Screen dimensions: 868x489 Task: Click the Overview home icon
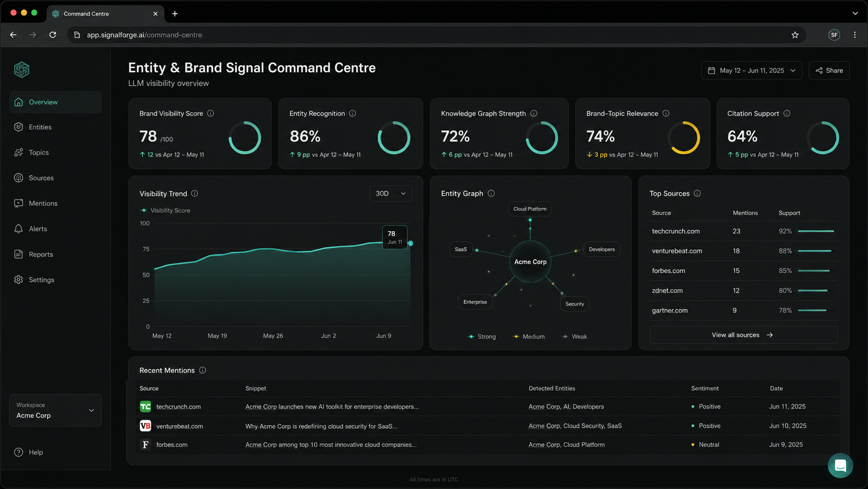tap(19, 102)
